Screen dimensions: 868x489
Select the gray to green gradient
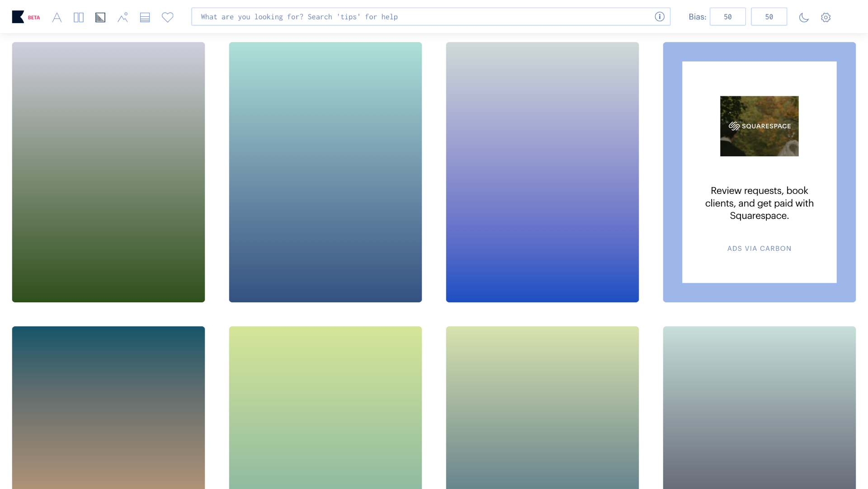coord(108,172)
